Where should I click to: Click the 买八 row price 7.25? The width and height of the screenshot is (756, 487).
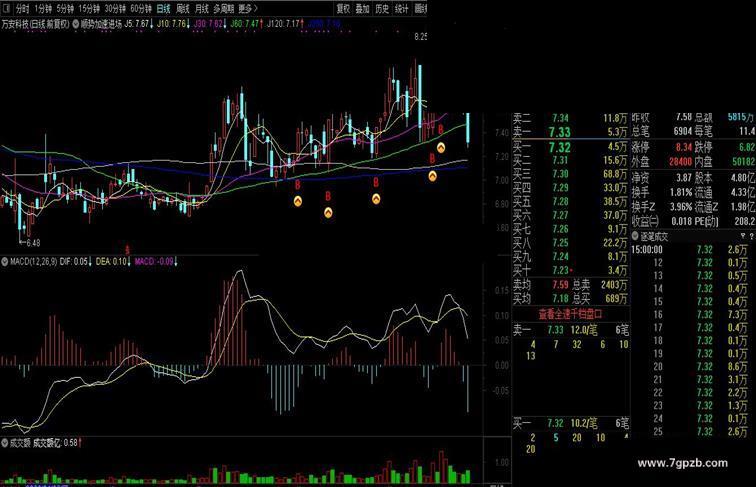pyautogui.click(x=560, y=243)
